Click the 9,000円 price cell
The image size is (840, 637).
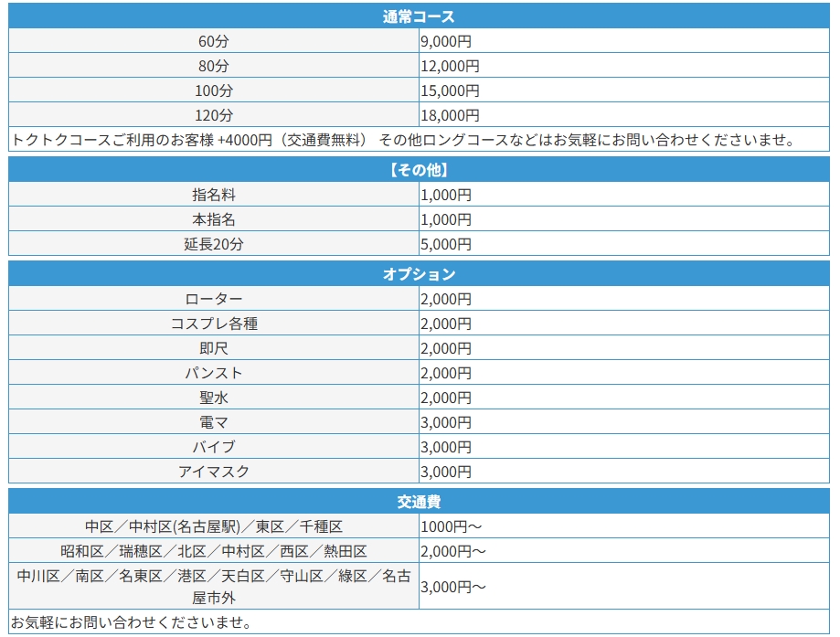click(x=446, y=41)
